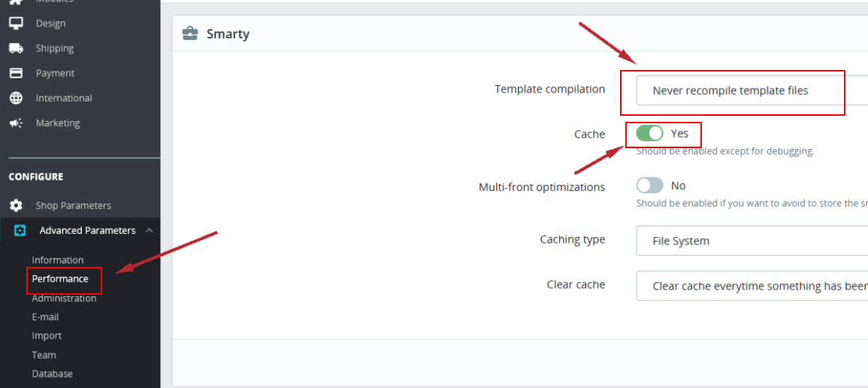Enable Multi-front optimizations switch
Image resolution: width=868 pixels, height=388 pixels.
[x=649, y=186]
